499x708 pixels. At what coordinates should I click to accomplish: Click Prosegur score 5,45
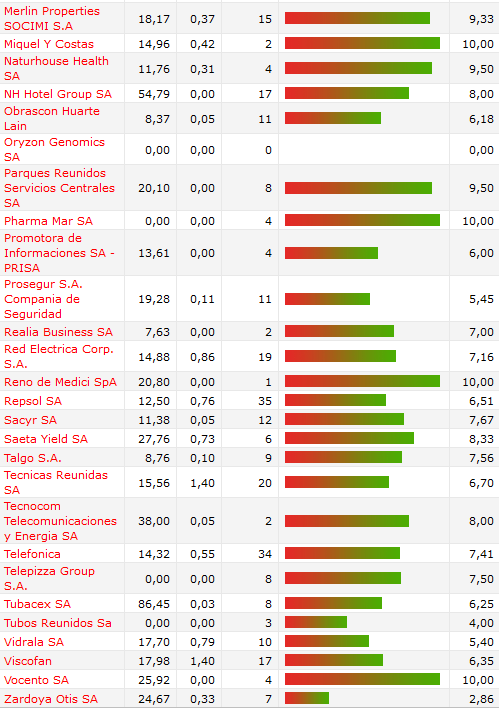481,299
